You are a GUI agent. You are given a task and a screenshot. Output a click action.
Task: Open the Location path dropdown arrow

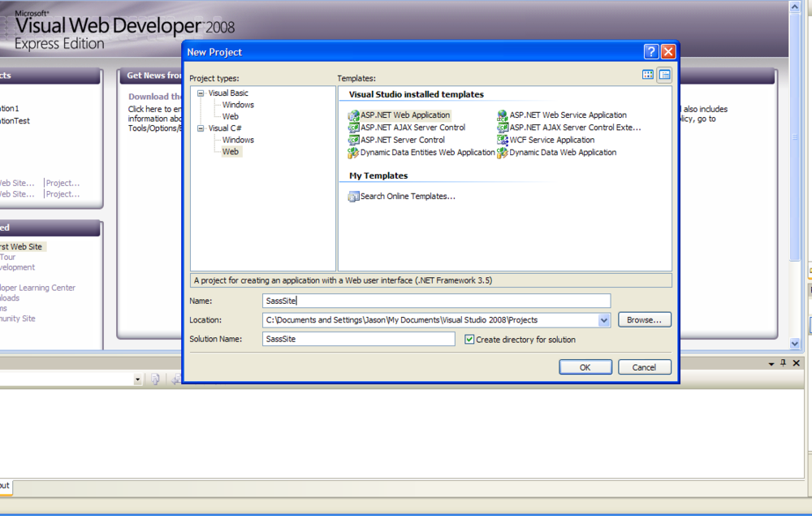[x=604, y=320]
